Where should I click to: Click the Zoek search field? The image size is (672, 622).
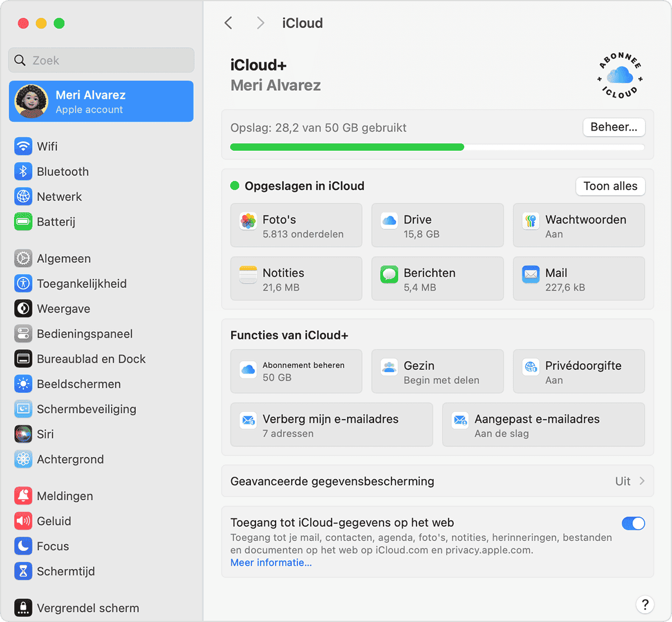(101, 60)
